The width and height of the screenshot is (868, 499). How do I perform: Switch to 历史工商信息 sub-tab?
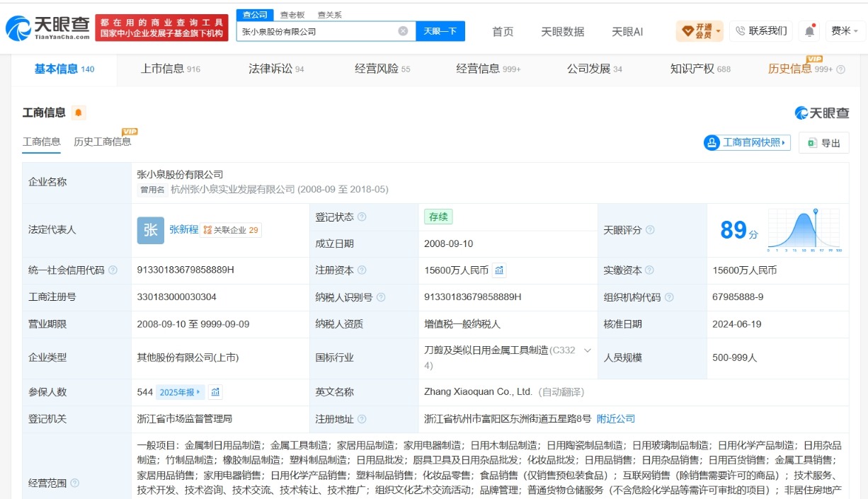tap(103, 142)
